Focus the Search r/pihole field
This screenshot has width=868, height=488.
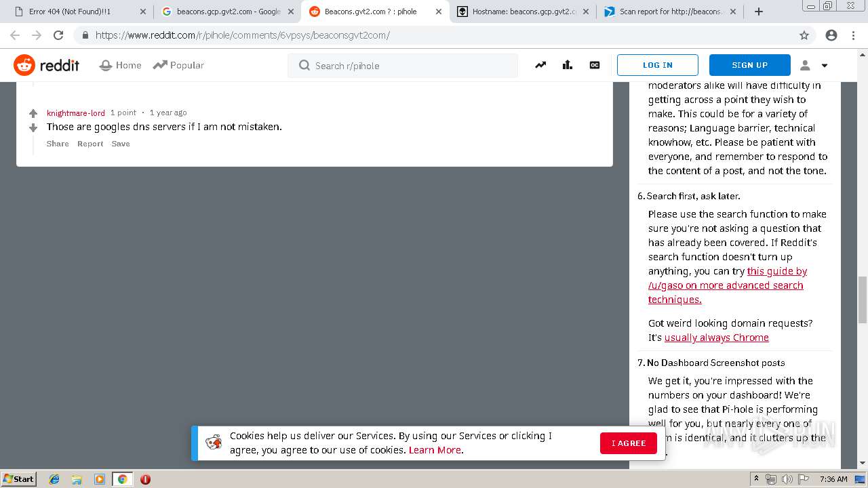tap(403, 66)
